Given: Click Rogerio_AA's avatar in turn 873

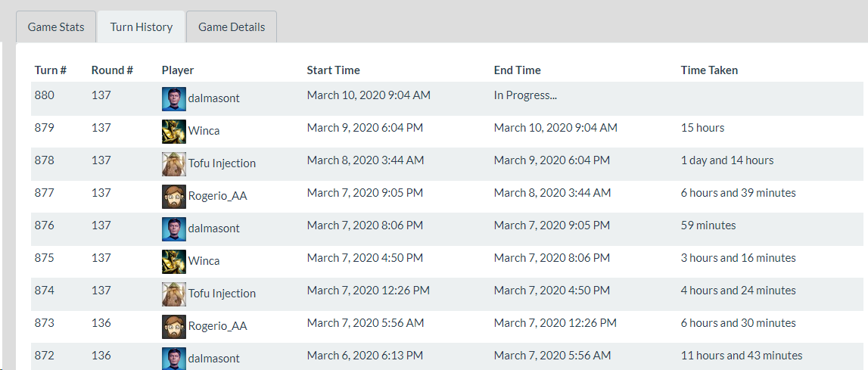Looking at the screenshot, I should 174,326.
